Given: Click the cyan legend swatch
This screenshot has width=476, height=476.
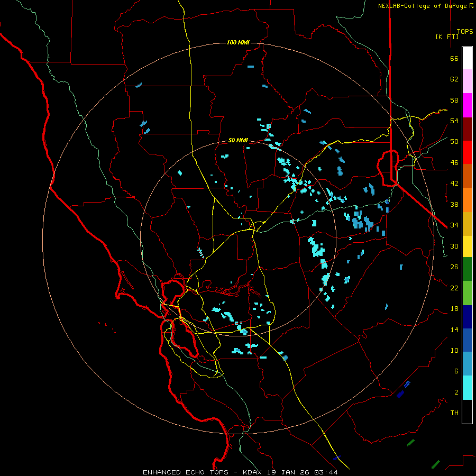Looking at the screenshot, I should point(467,388).
